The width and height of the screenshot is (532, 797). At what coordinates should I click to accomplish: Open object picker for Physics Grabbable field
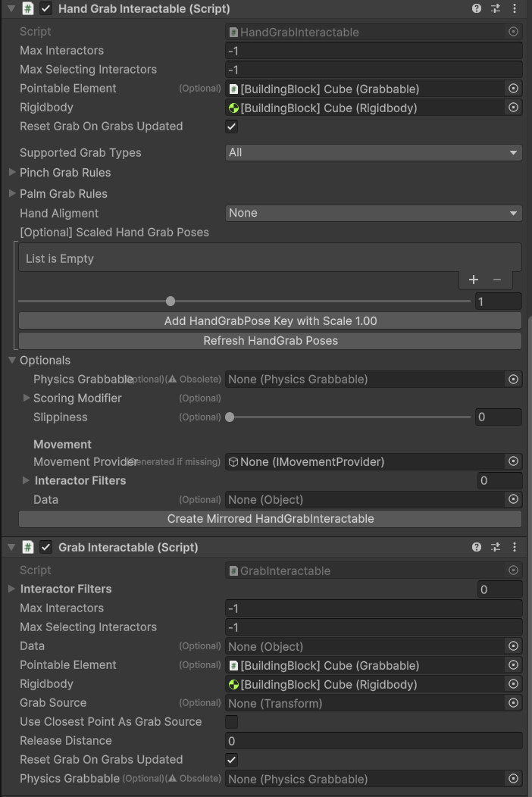513,379
